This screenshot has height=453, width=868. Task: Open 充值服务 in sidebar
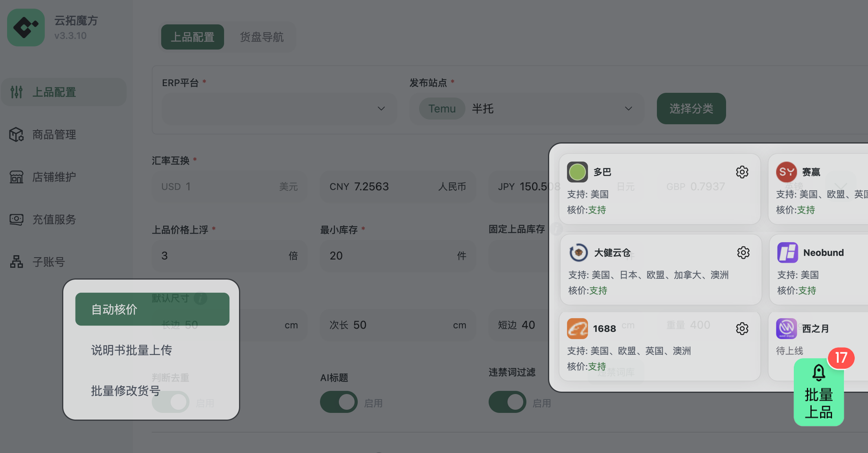64,219
